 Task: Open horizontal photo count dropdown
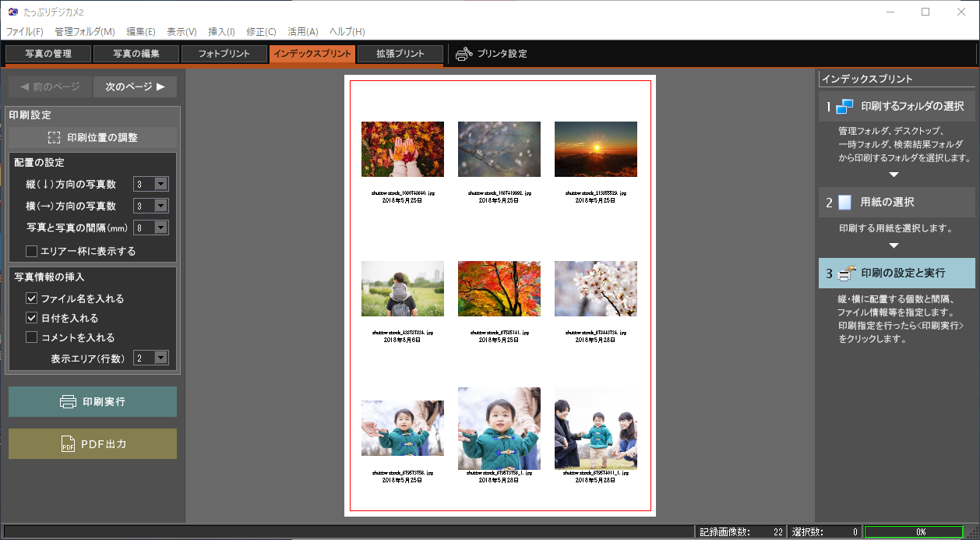[160, 206]
